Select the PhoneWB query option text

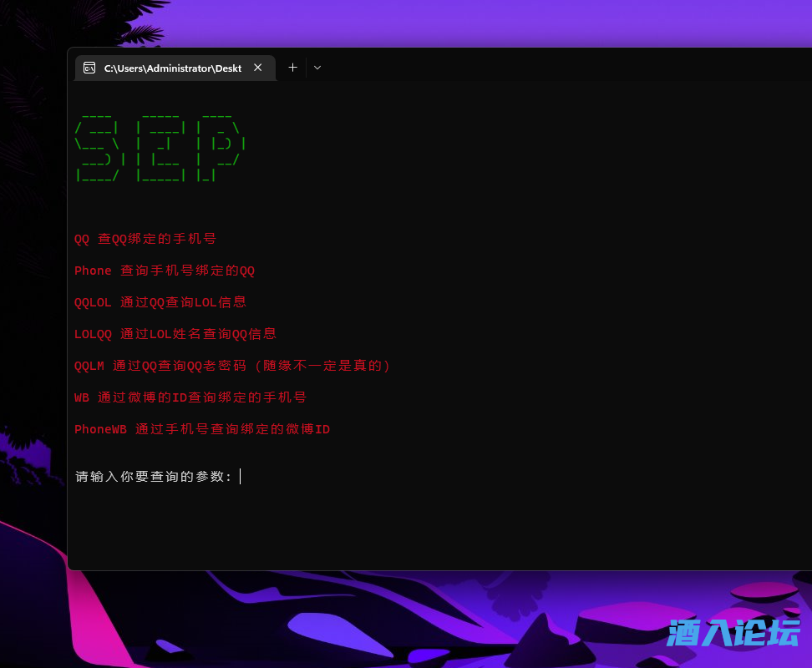[x=201, y=429]
